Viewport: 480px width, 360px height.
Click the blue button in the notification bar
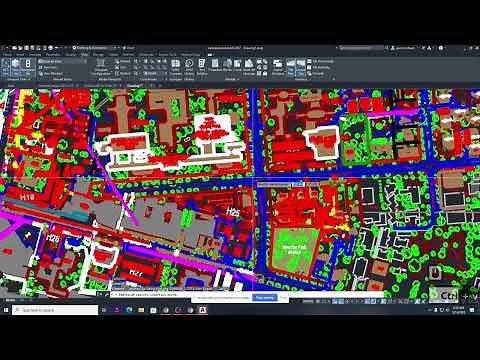click(x=265, y=297)
